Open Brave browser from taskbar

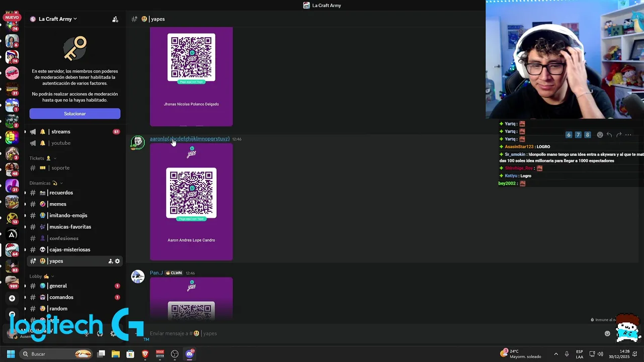tap(145, 354)
